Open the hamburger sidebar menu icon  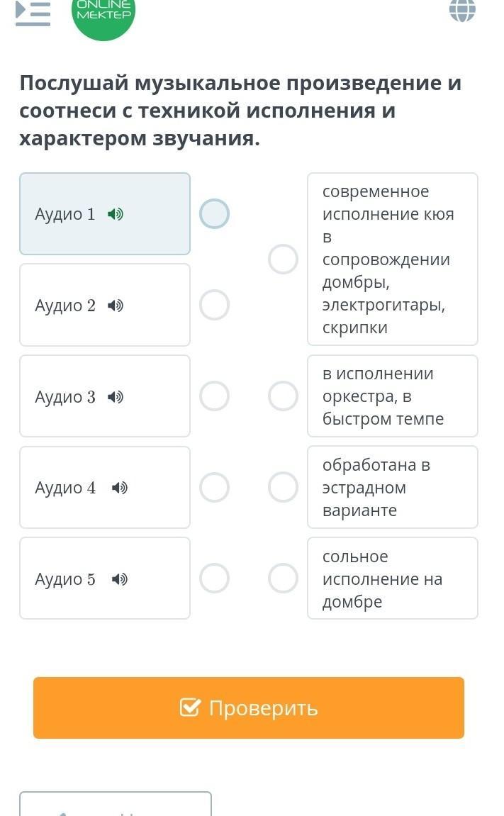pos(33,13)
